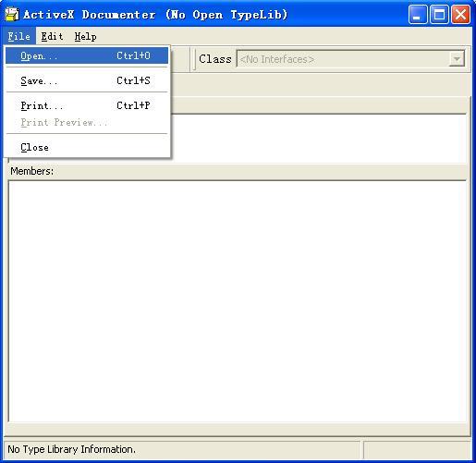The width and height of the screenshot is (476, 463).
Task: Minimize the ActiveX Documenter window
Action: [418, 15]
